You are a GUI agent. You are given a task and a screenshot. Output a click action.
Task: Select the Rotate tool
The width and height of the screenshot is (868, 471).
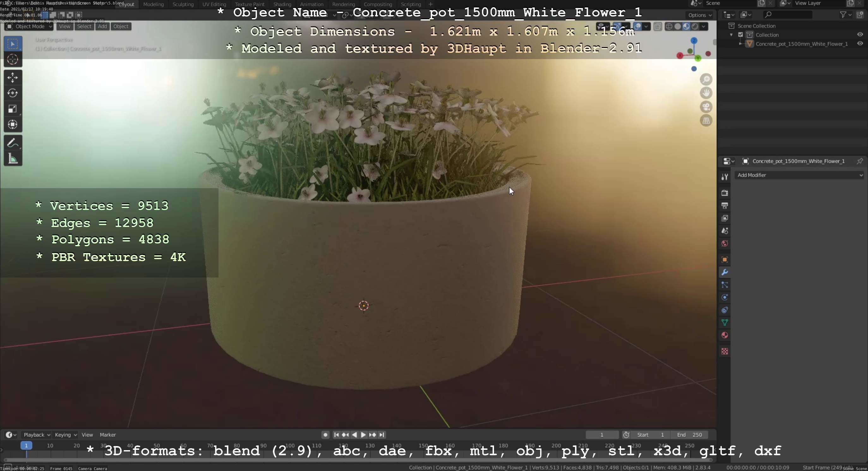[x=13, y=93]
